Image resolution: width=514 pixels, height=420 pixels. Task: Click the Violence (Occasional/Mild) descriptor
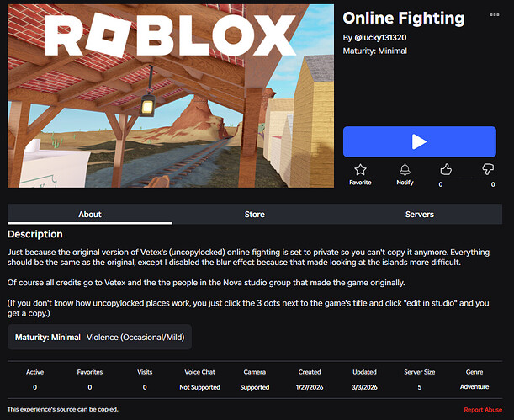click(135, 337)
